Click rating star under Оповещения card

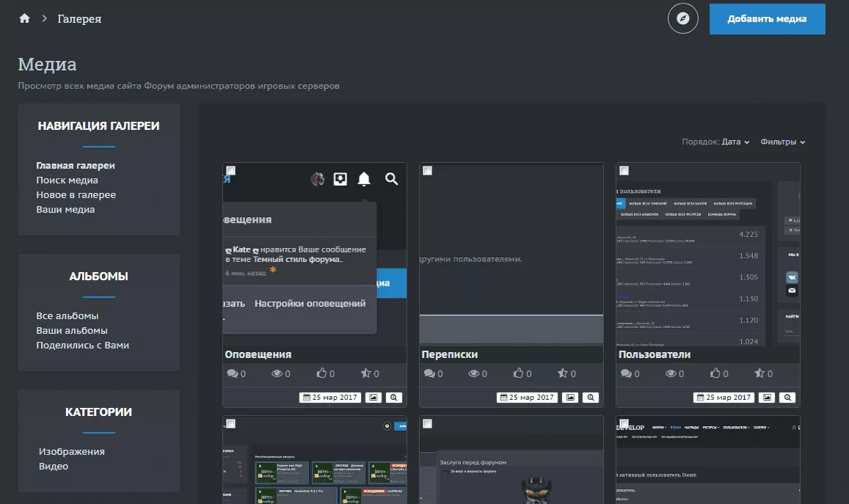[x=366, y=373]
